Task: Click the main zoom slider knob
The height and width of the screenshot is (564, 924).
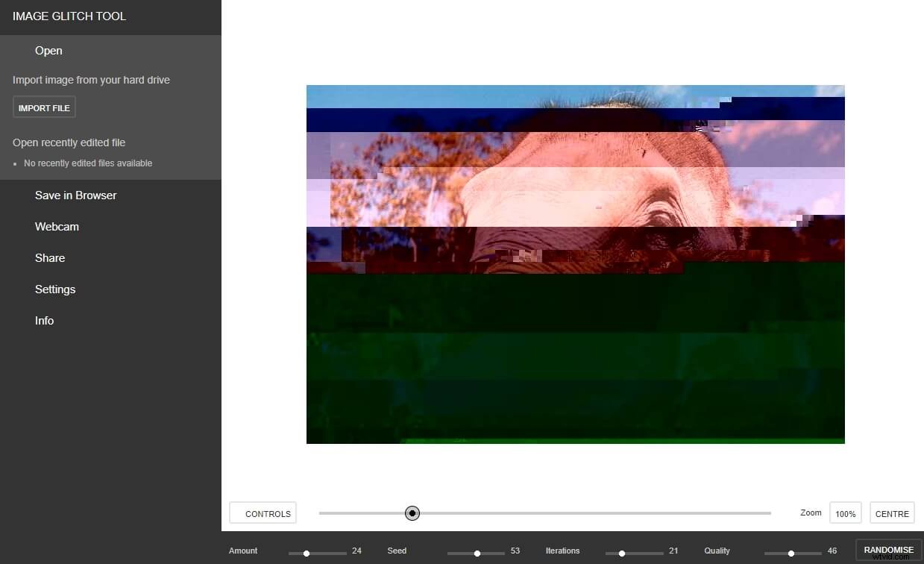Action: coord(412,513)
